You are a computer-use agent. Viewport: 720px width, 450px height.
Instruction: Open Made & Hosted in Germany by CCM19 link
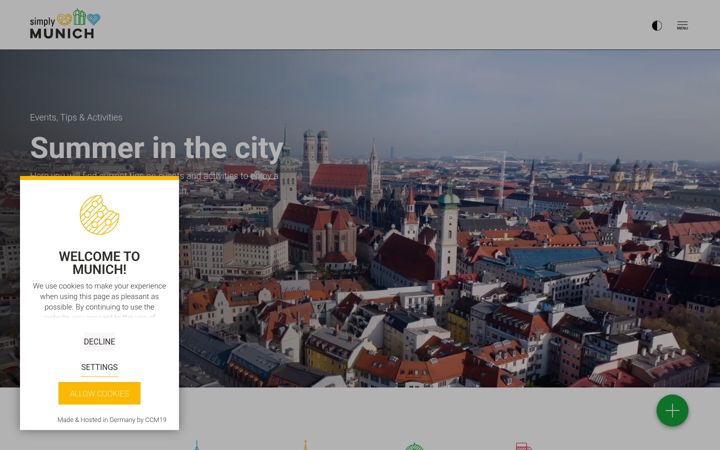click(x=112, y=420)
